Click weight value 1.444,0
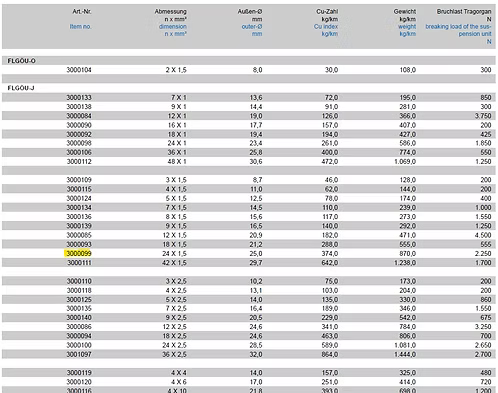 pos(405,354)
